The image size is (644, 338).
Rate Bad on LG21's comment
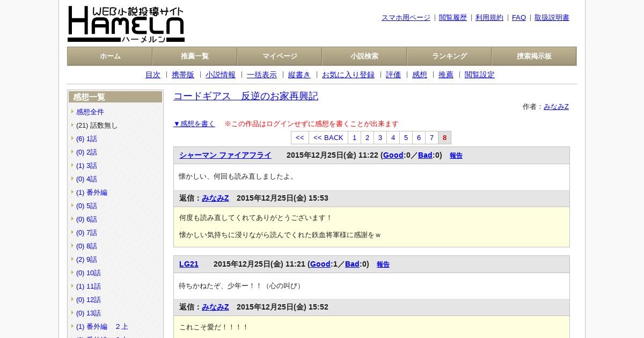click(352, 264)
